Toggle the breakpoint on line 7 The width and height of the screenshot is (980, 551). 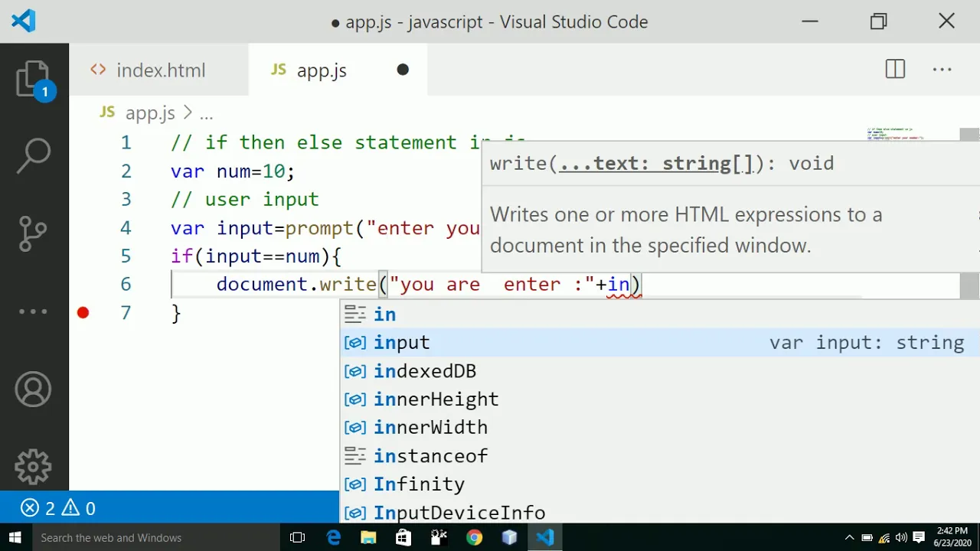coord(83,312)
